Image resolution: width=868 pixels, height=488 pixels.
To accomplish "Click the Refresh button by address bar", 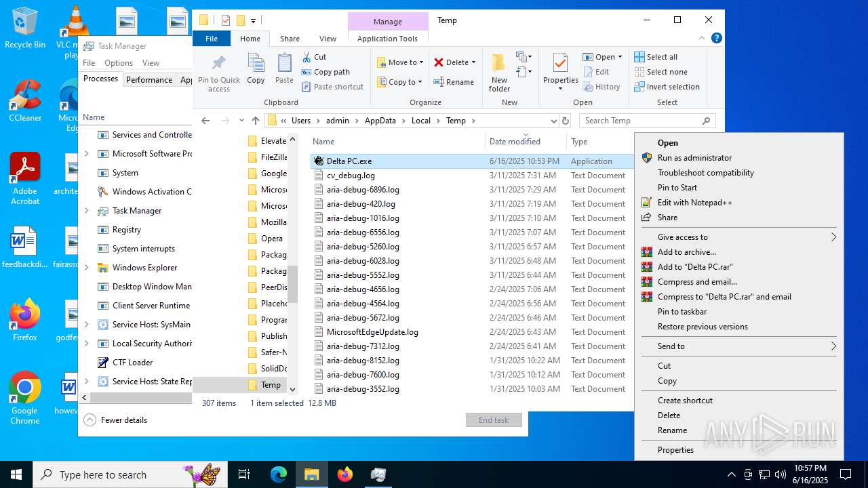I will coord(566,121).
